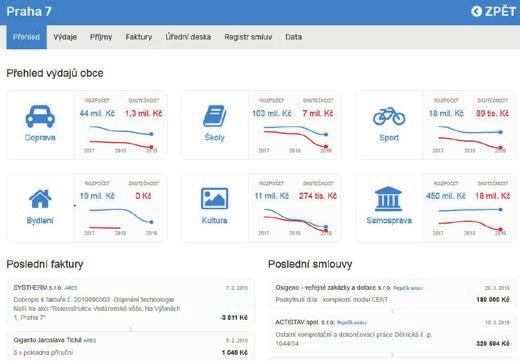
Task: Open the Samospráva trend chart
Action: coord(469,220)
